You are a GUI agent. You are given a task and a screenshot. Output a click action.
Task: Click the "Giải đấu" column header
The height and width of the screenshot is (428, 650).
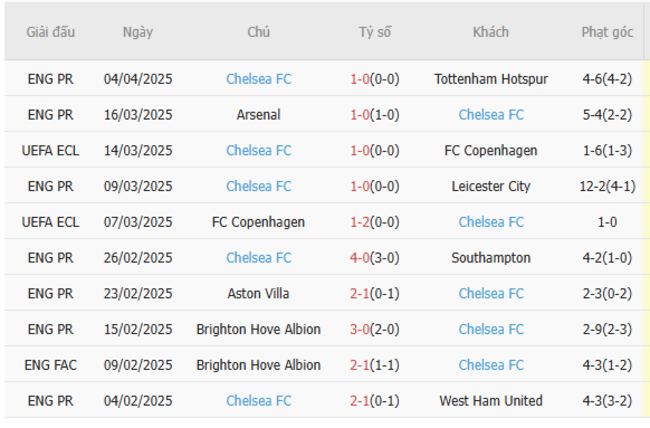point(51,32)
